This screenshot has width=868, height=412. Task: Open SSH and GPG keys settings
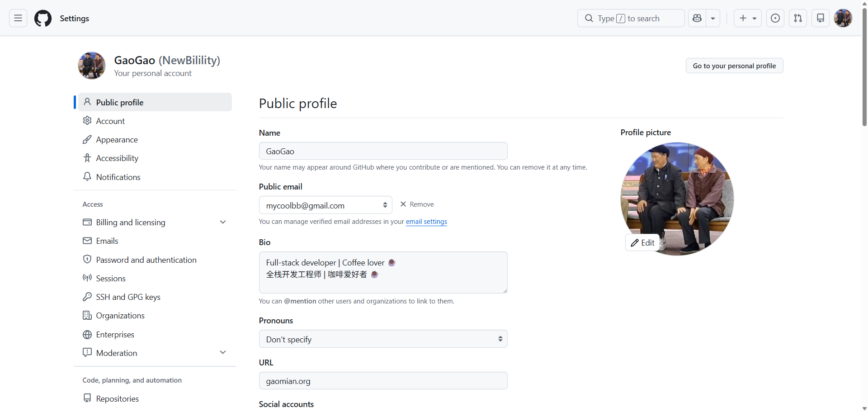tap(155, 297)
